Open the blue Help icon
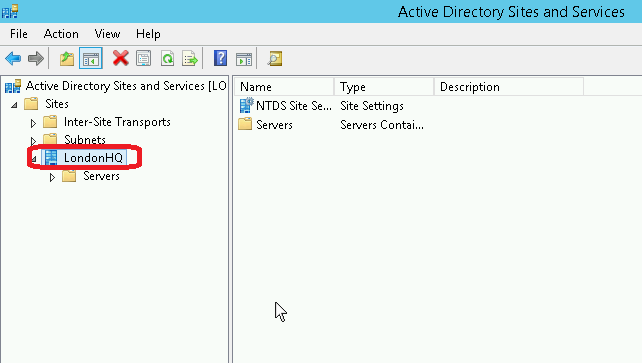The height and width of the screenshot is (363, 642). coord(220,58)
